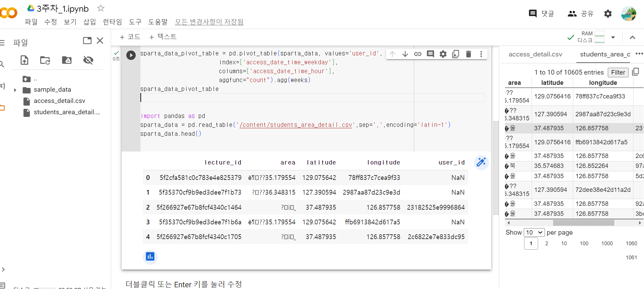Sort by latitude column header
The image size is (644, 289).
(x=552, y=83)
